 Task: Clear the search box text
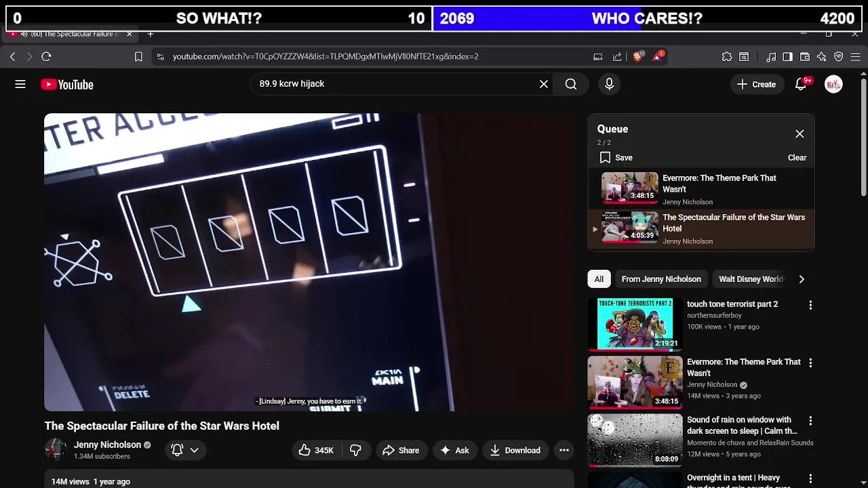pyautogui.click(x=544, y=84)
